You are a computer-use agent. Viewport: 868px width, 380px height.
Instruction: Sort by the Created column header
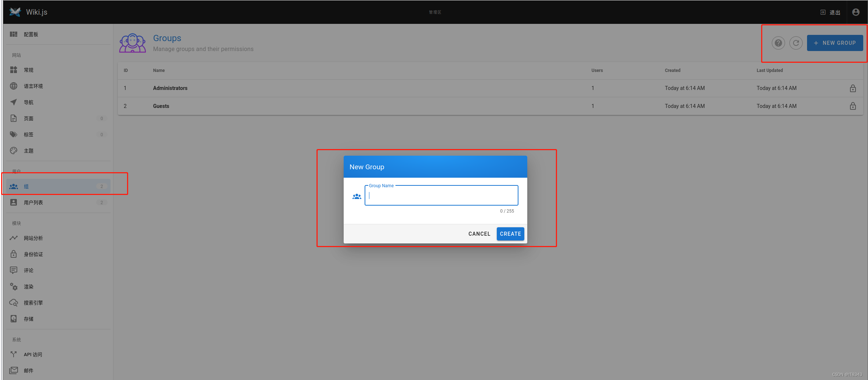coord(672,70)
